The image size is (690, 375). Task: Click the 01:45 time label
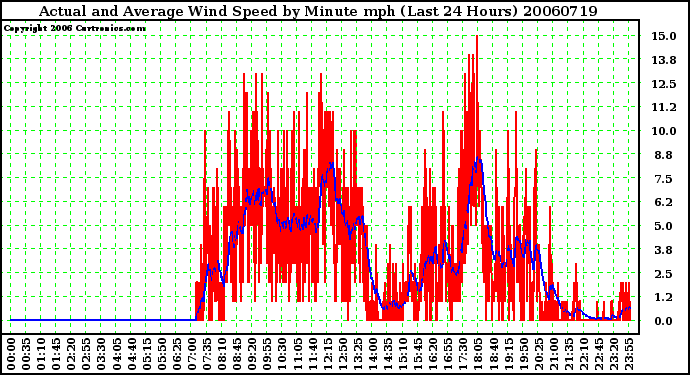(56, 354)
